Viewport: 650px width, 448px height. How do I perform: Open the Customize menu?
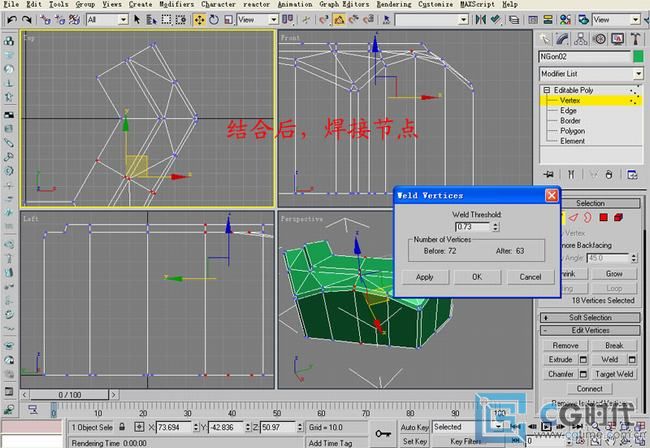[x=435, y=4]
